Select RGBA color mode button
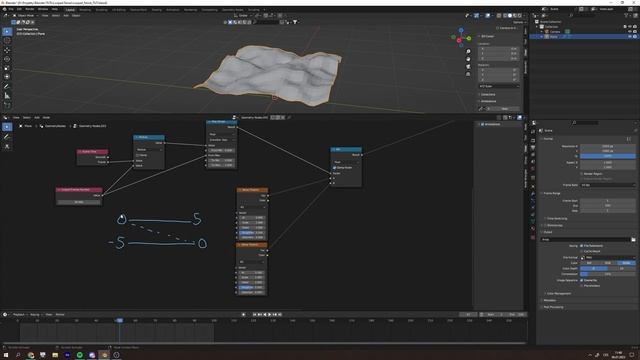 pyautogui.click(x=627, y=263)
